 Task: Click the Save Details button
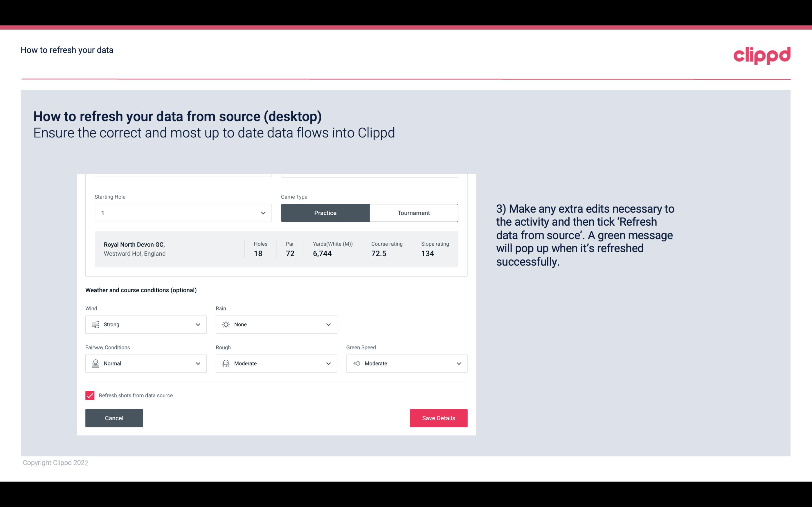coord(438,418)
